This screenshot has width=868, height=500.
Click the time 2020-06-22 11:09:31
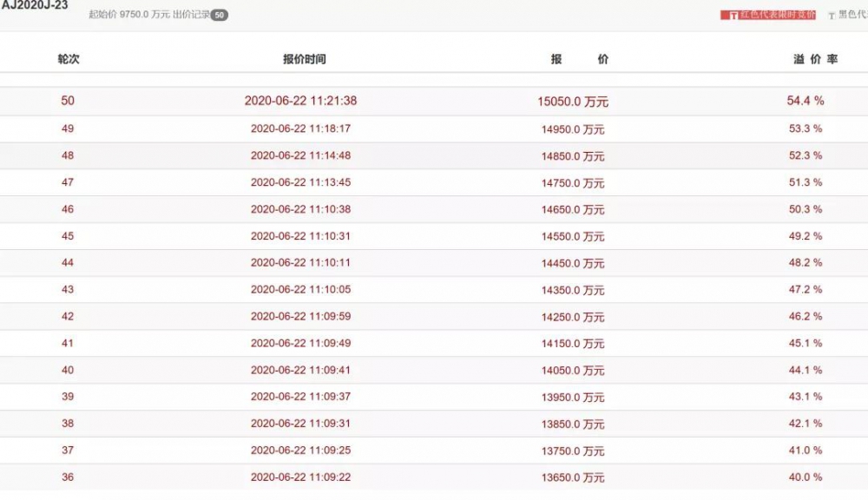click(300, 423)
